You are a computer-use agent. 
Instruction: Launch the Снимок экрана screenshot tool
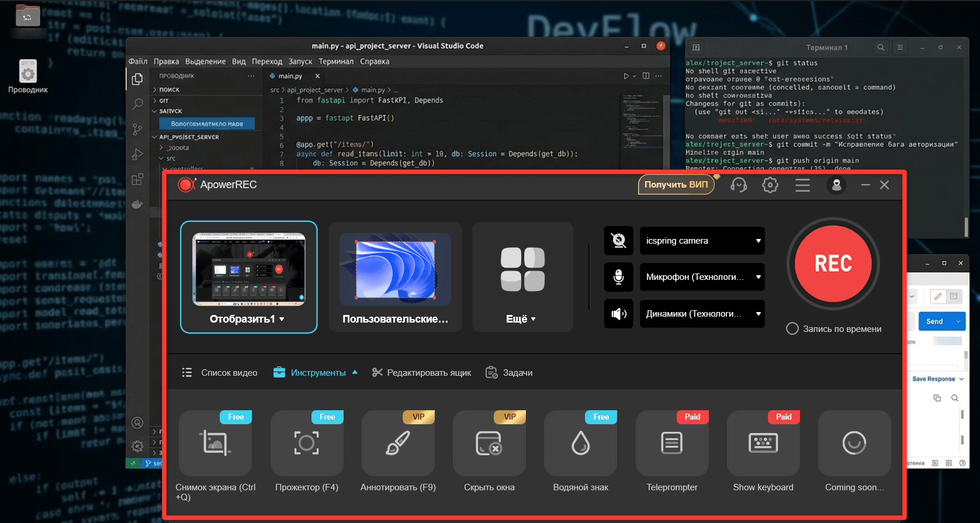coord(216,444)
